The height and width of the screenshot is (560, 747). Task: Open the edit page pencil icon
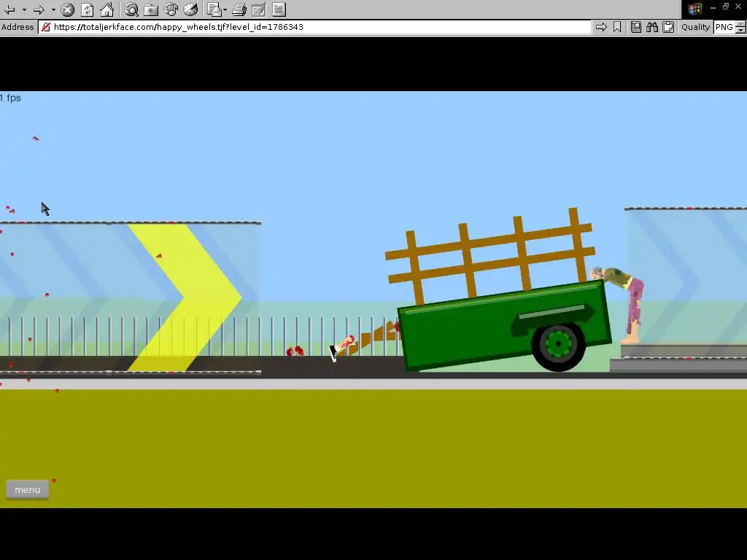coord(259,9)
